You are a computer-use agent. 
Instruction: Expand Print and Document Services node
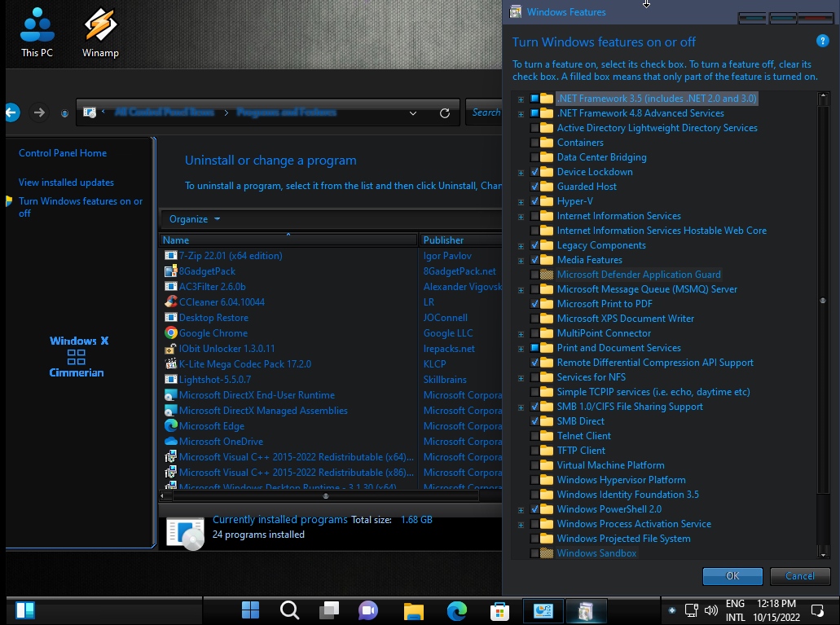click(x=521, y=349)
